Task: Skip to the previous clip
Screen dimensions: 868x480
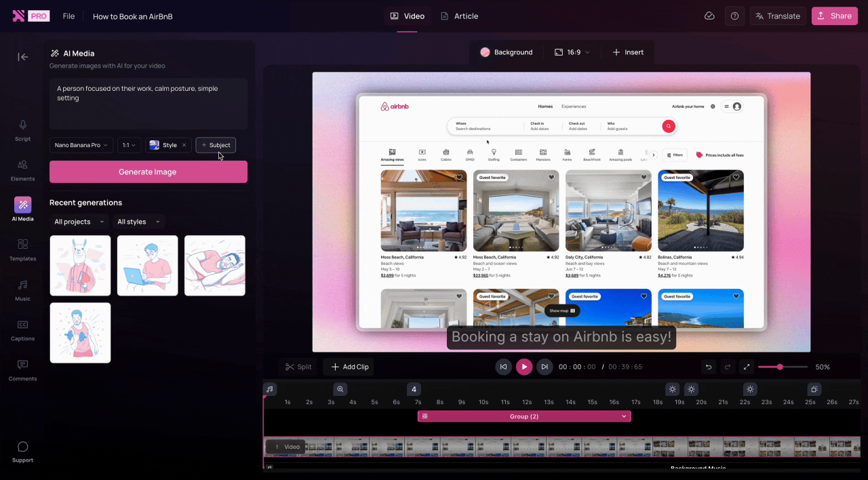Action: pos(503,367)
